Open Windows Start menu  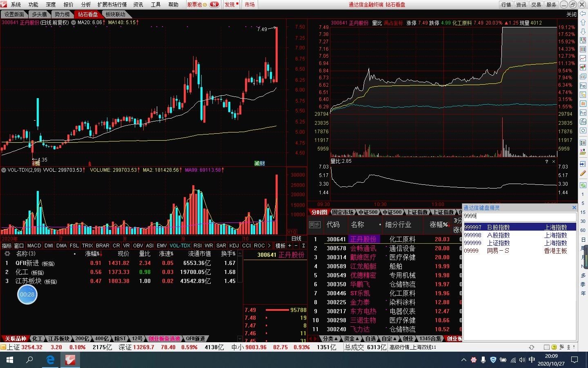[9, 360]
